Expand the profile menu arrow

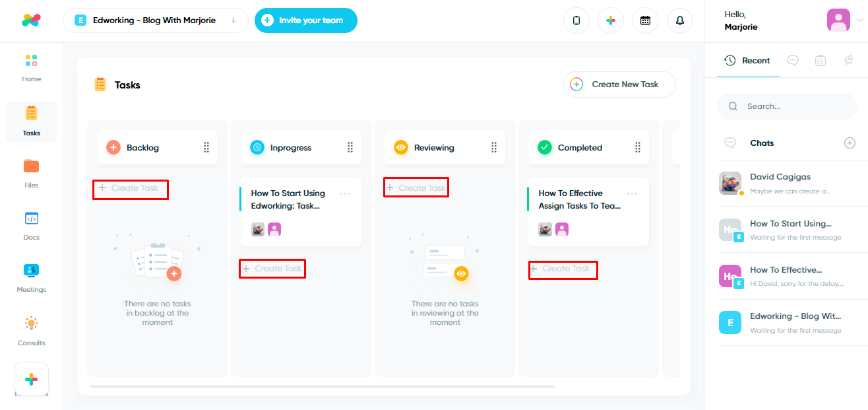(x=859, y=20)
